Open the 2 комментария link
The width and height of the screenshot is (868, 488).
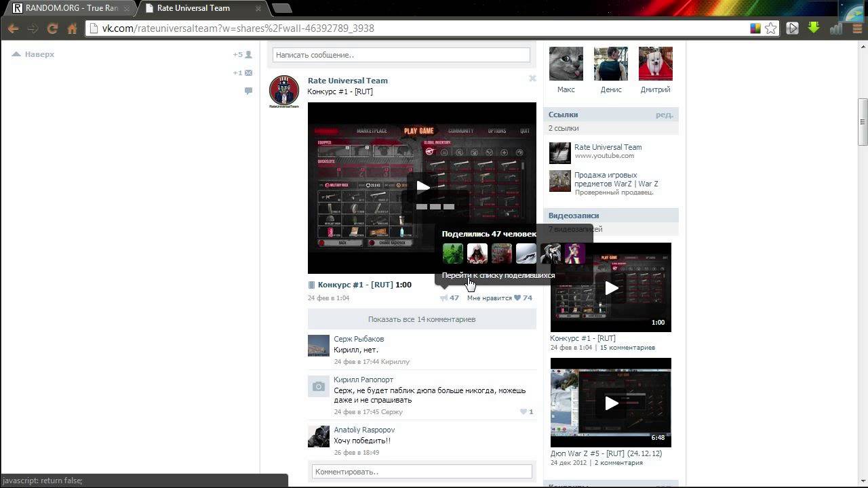pyautogui.click(x=618, y=463)
